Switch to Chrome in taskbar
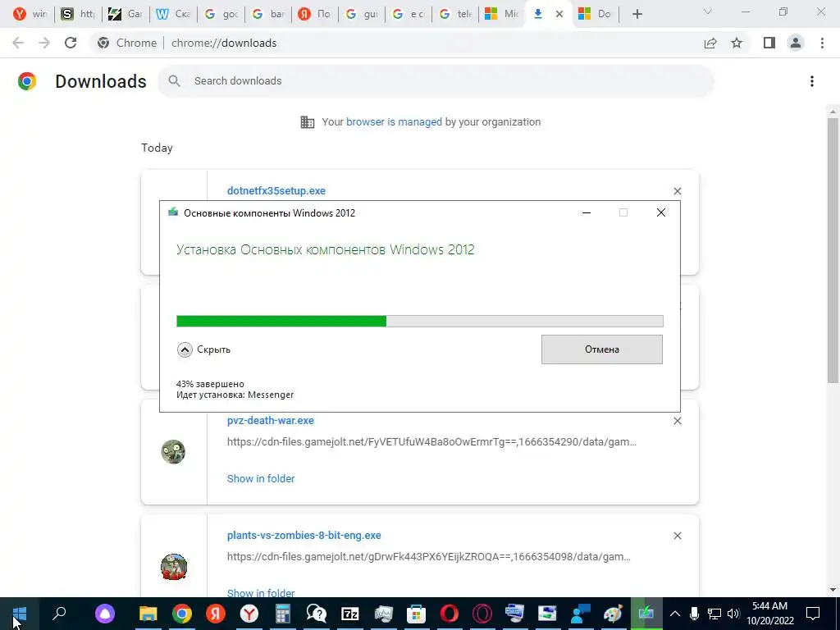This screenshot has height=630, width=840. click(x=182, y=614)
